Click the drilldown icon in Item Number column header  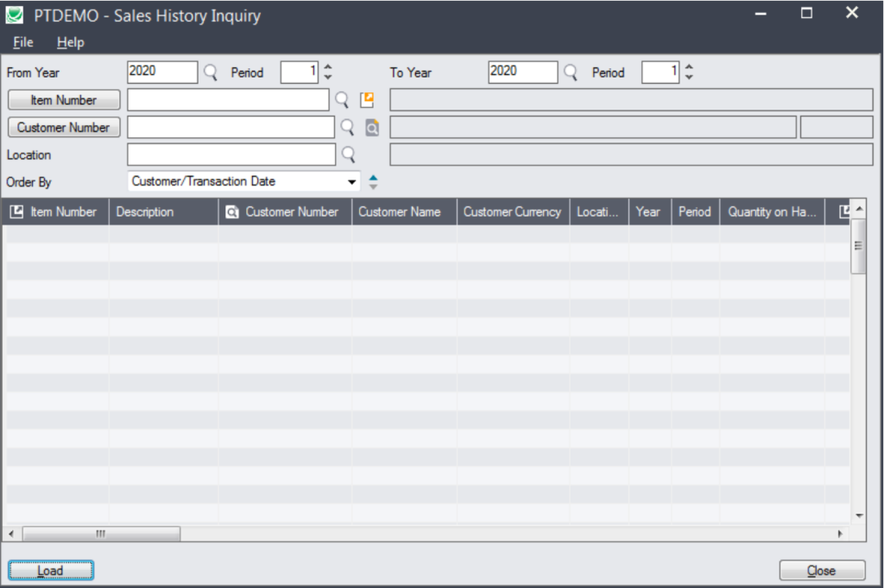(x=17, y=212)
